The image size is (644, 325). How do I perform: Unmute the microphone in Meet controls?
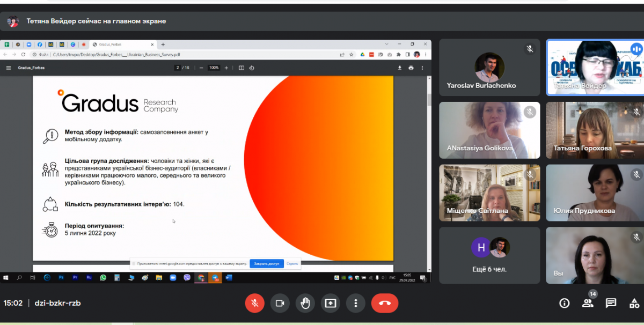pos(255,303)
